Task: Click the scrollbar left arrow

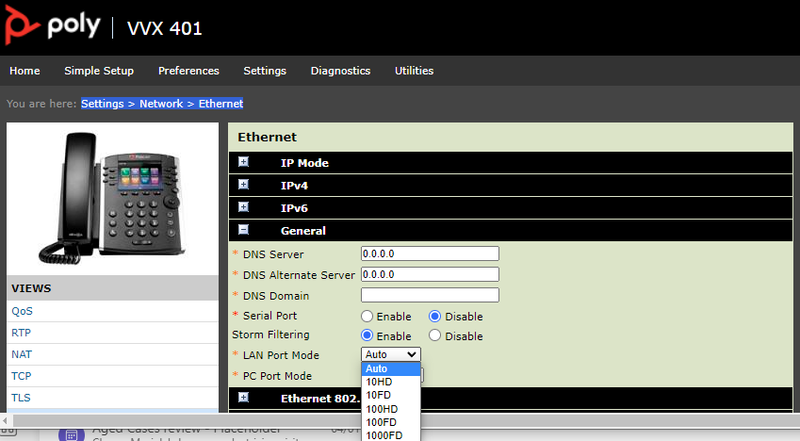Action: [5, 421]
